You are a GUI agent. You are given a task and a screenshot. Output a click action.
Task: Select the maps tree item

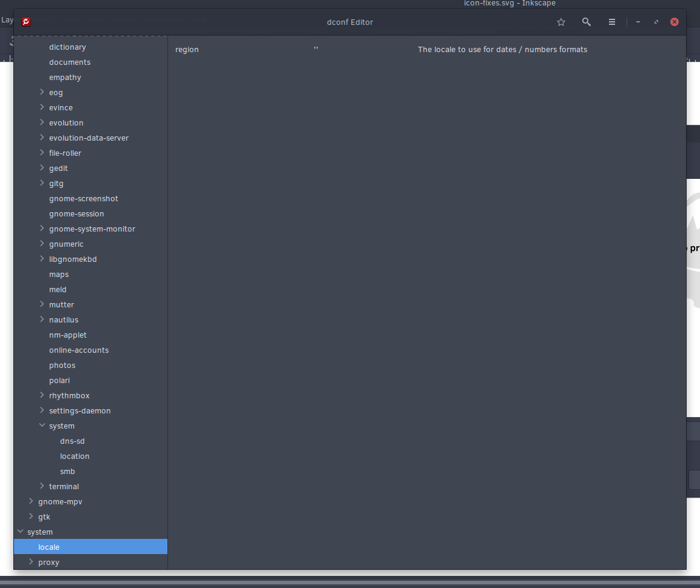[x=90, y=275]
